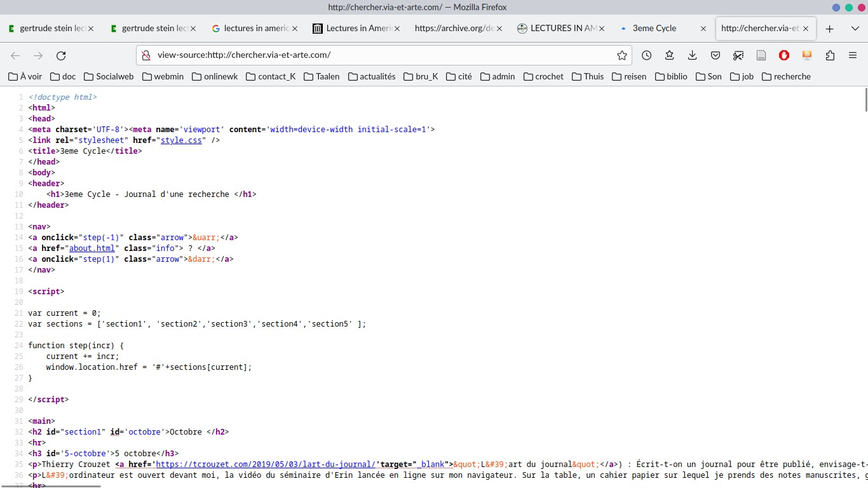This screenshot has width=868, height=488.
Task: Open the job bookmarks folder
Action: pos(742,76)
